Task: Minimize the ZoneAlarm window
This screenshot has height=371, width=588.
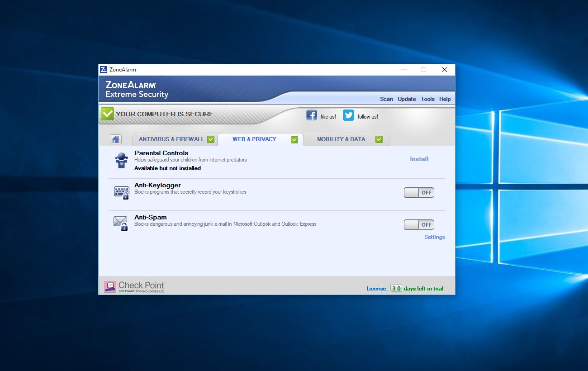Action: (x=403, y=70)
